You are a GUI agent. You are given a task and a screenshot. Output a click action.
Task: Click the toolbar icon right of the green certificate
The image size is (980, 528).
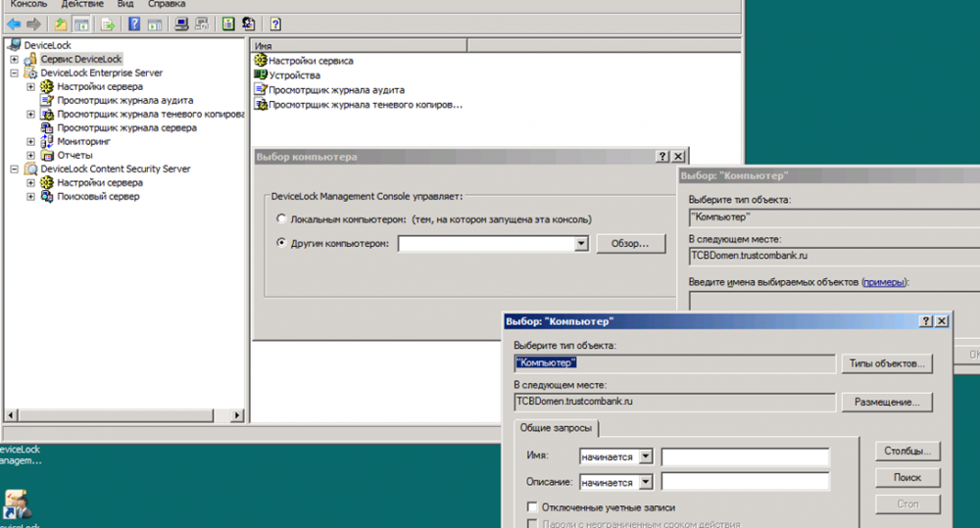coord(248,24)
